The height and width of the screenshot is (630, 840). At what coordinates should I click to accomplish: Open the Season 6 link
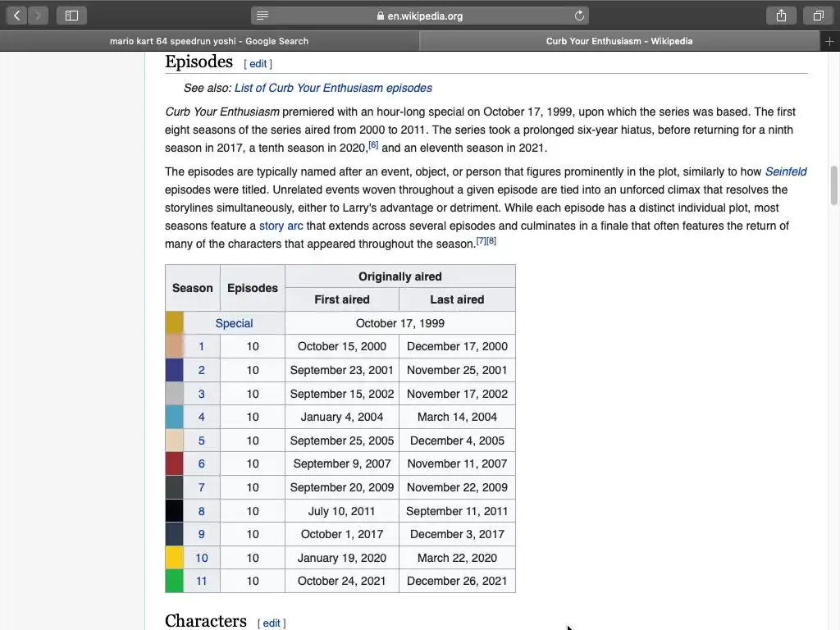(202, 464)
